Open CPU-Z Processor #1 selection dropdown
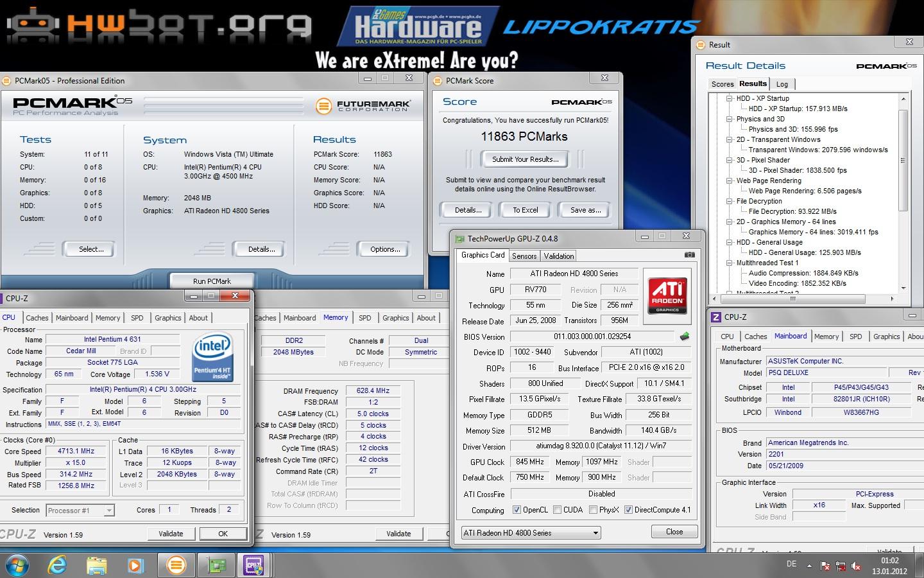The height and width of the screenshot is (578, 924). tap(80, 511)
